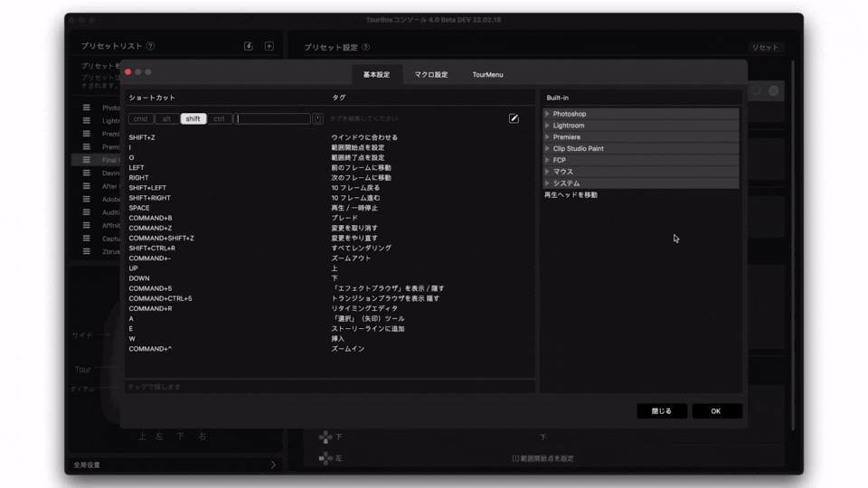The image size is (868, 488).
Task: Expand the Clip Studio Paint group
Action: point(548,148)
